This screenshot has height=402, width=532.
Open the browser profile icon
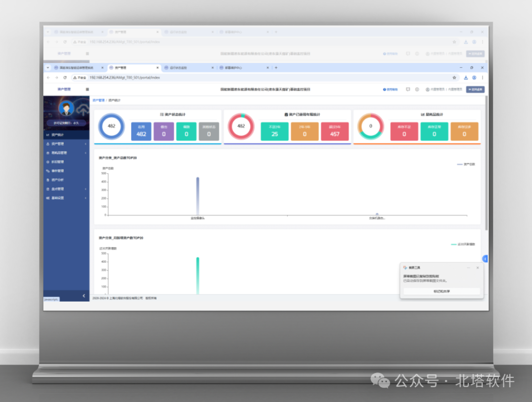pos(474,78)
